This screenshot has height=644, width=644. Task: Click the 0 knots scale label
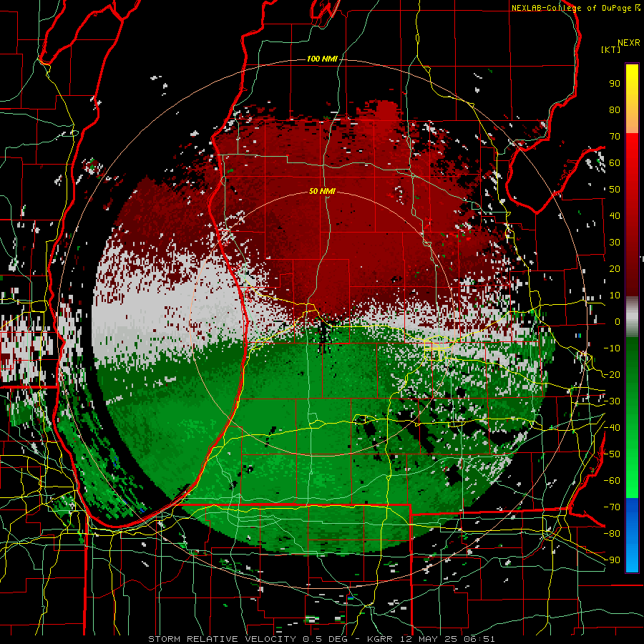[x=618, y=322]
